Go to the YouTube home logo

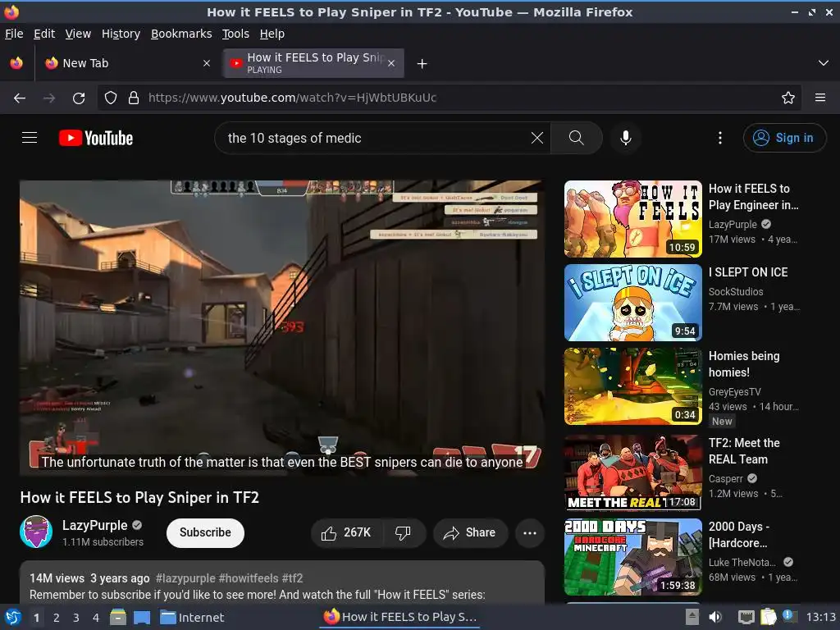pos(96,138)
